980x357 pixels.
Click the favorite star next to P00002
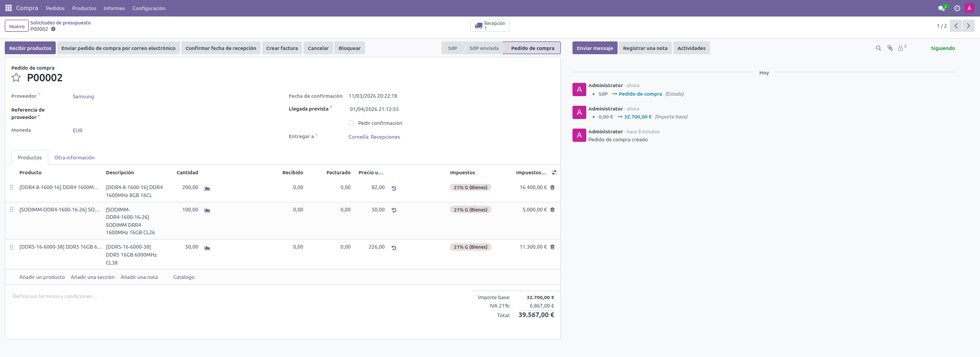16,78
